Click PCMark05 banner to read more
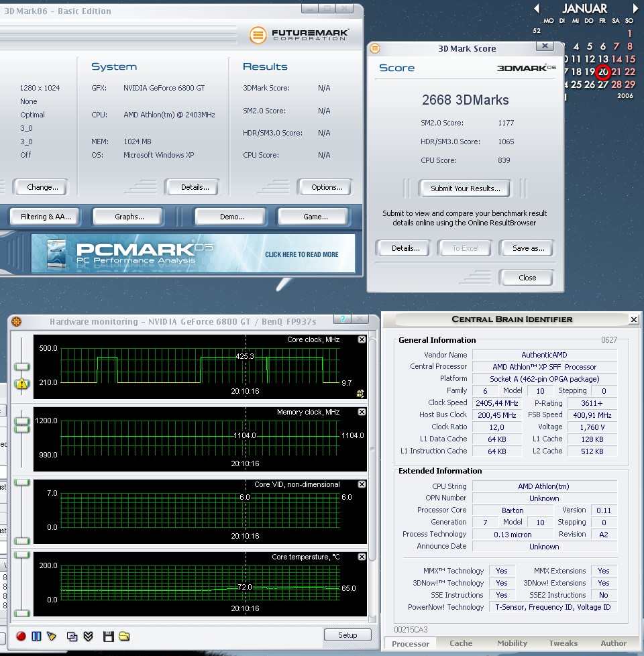Screen dimensions: 644x656 (193, 254)
